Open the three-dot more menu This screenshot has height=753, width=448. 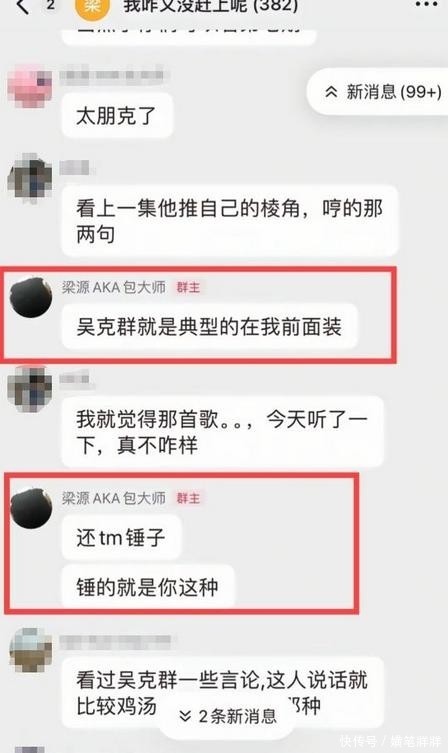tap(426, 5)
